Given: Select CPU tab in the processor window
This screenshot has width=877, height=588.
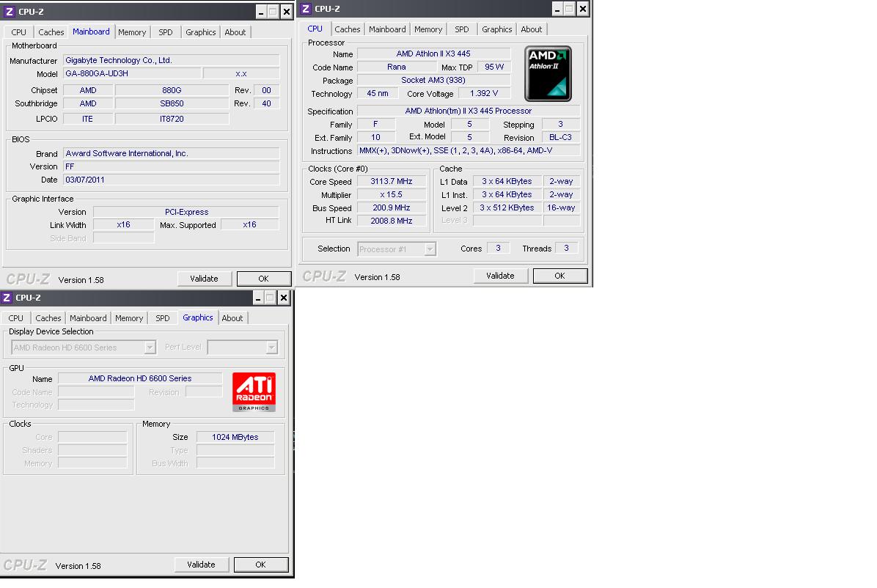Looking at the screenshot, I should 315,29.
